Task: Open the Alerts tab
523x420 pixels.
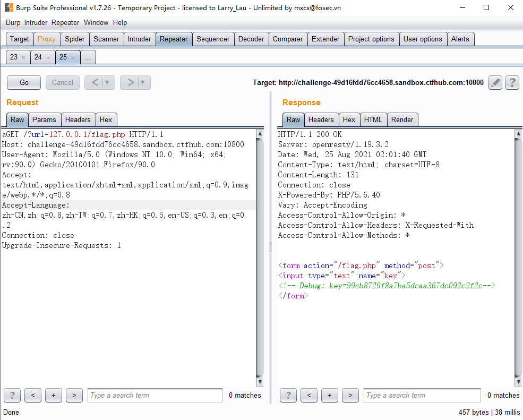Action: point(460,39)
